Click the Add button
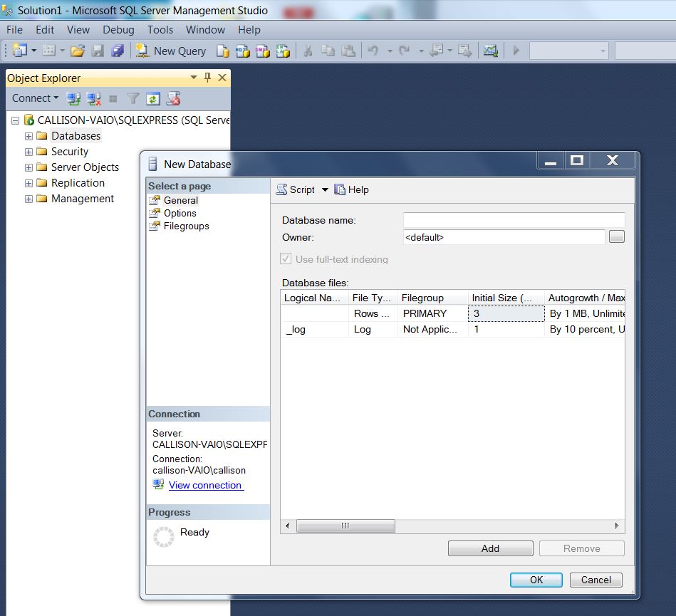Viewport: 676px width, 616px height. [491, 548]
